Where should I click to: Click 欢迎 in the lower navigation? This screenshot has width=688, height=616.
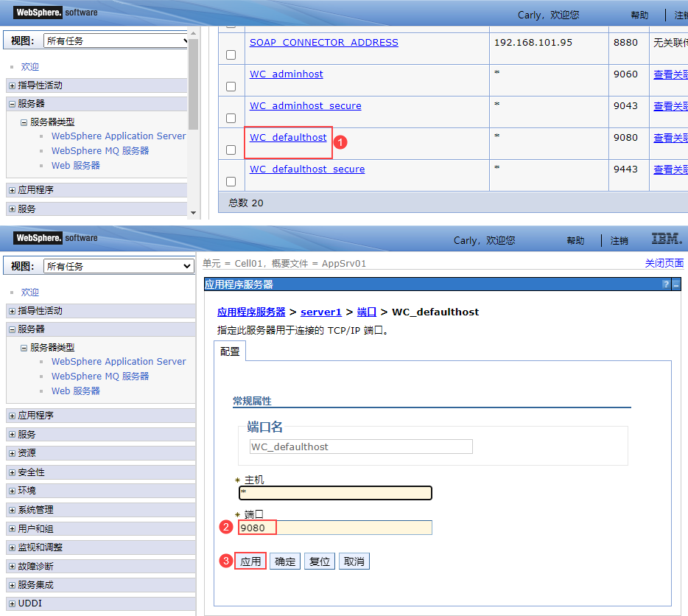click(30, 292)
